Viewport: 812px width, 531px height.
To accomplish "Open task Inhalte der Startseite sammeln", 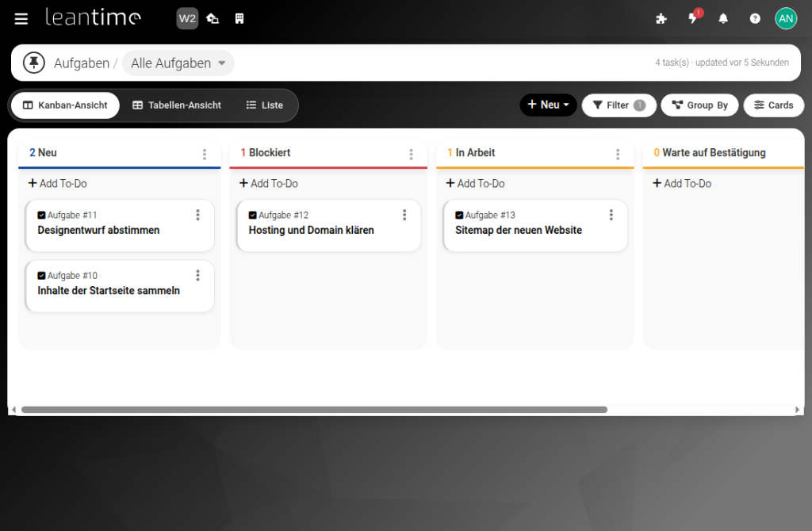I will (109, 290).
